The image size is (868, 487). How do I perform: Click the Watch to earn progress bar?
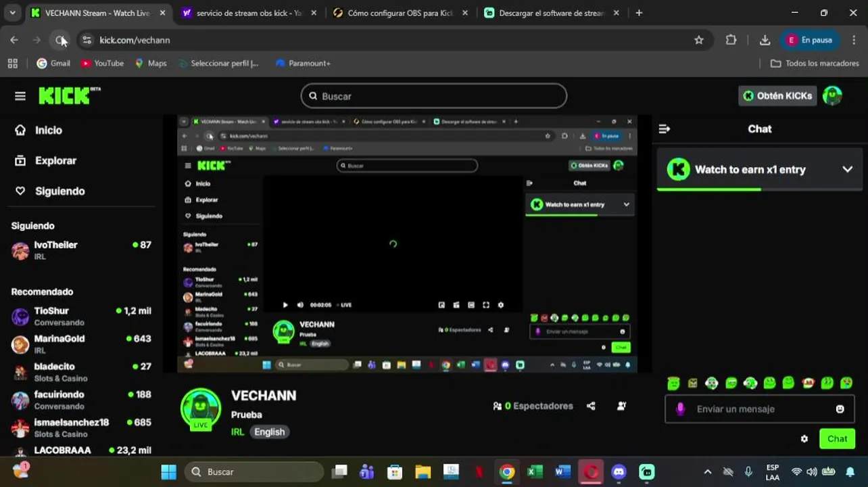tap(759, 189)
